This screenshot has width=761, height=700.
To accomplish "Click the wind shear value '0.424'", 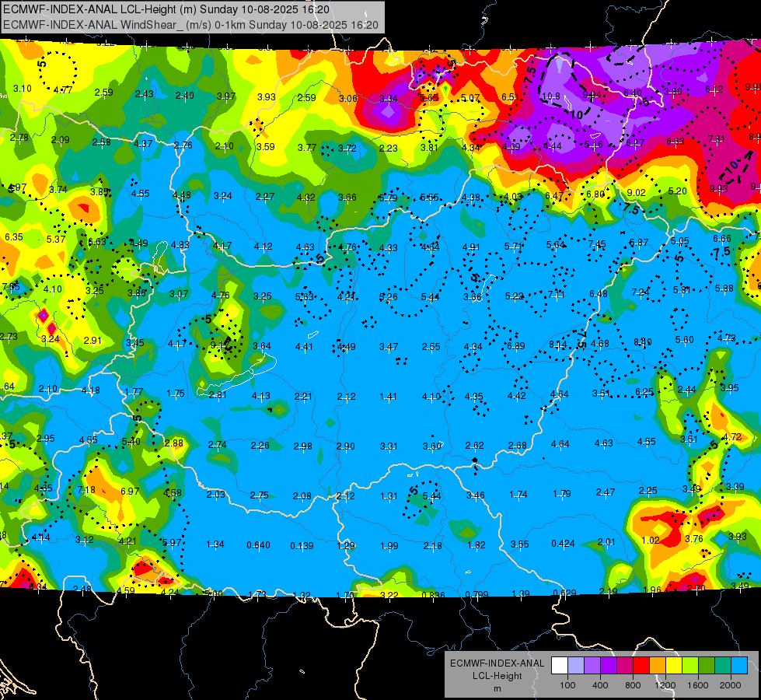I will [x=563, y=543].
